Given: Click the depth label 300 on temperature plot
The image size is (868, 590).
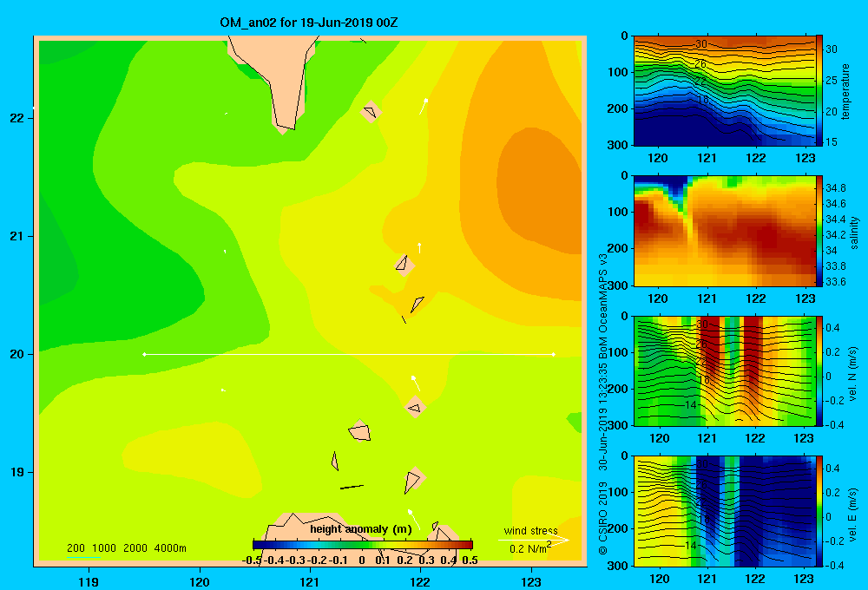Looking at the screenshot, I should tap(618, 145).
